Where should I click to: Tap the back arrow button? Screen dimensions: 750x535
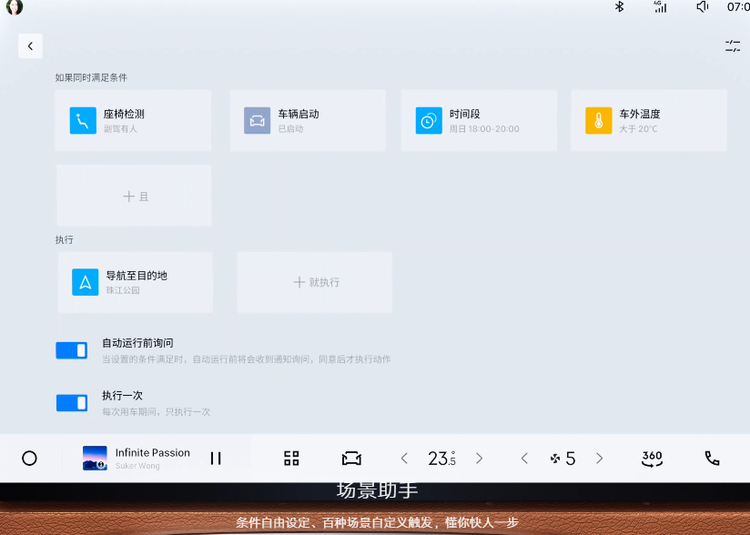pos(30,46)
